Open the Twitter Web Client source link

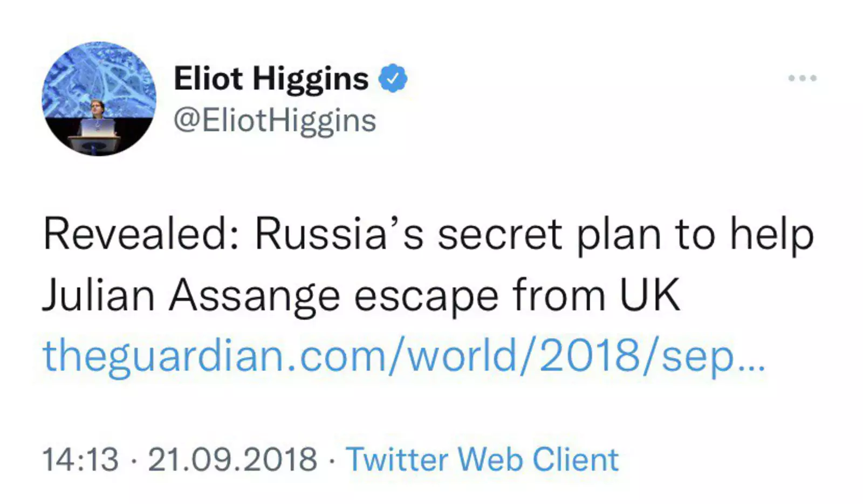pyautogui.click(x=482, y=460)
